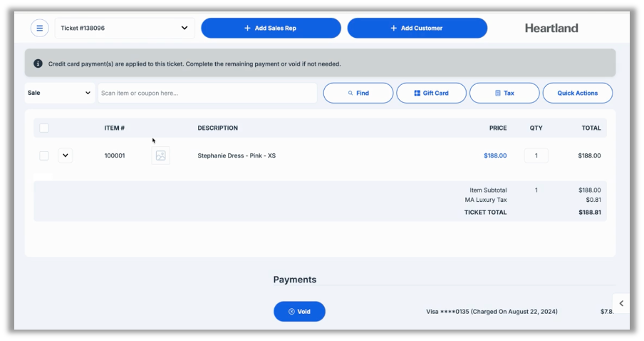Void the Visa payment
This screenshot has height=341, width=644.
click(299, 312)
